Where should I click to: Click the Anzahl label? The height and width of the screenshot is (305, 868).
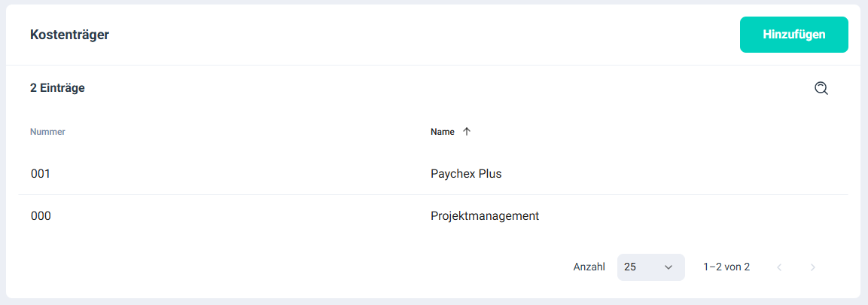tap(589, 267)
